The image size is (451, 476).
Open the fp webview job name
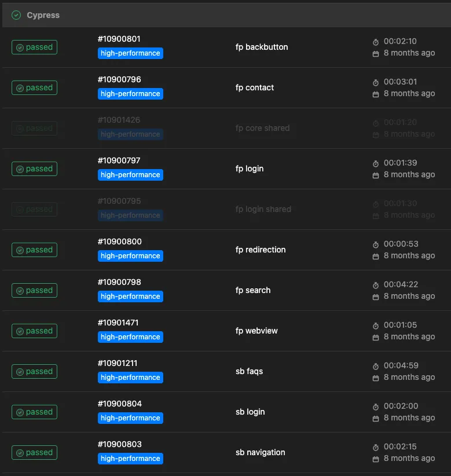pyautogui.click(x=256, y=331)
